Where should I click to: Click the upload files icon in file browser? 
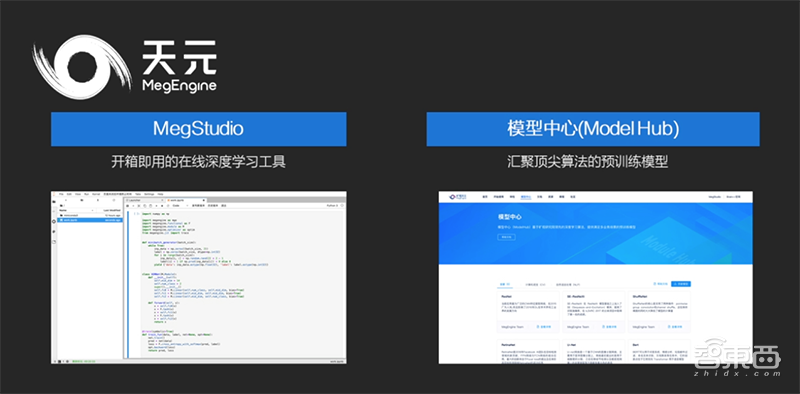(98, 200)
